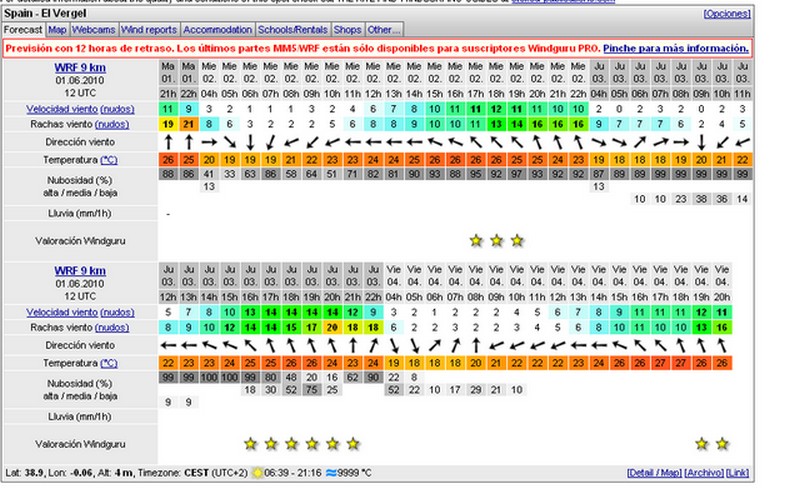Click the (°C) link in lower Temperatura row

pos(109,363)
